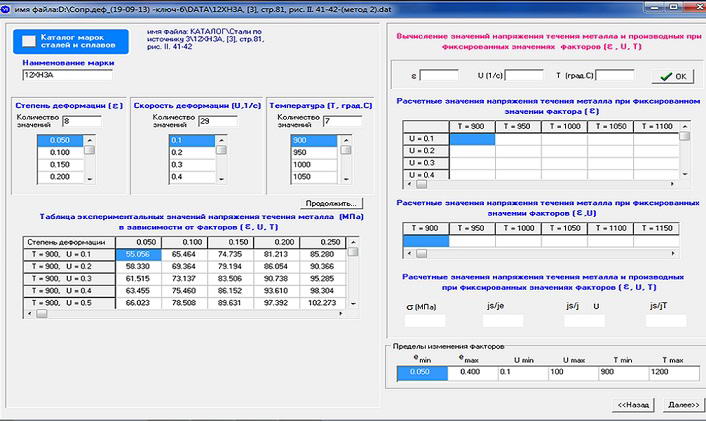Click the Степень деформации header cell

[x=69, y=242]
